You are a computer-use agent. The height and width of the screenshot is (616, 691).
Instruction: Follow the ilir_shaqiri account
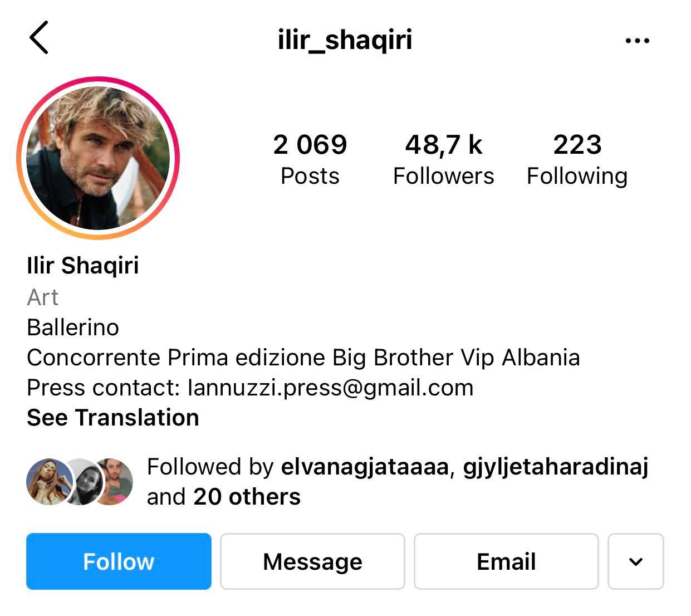pyautogui.click(x=119, y=561)
